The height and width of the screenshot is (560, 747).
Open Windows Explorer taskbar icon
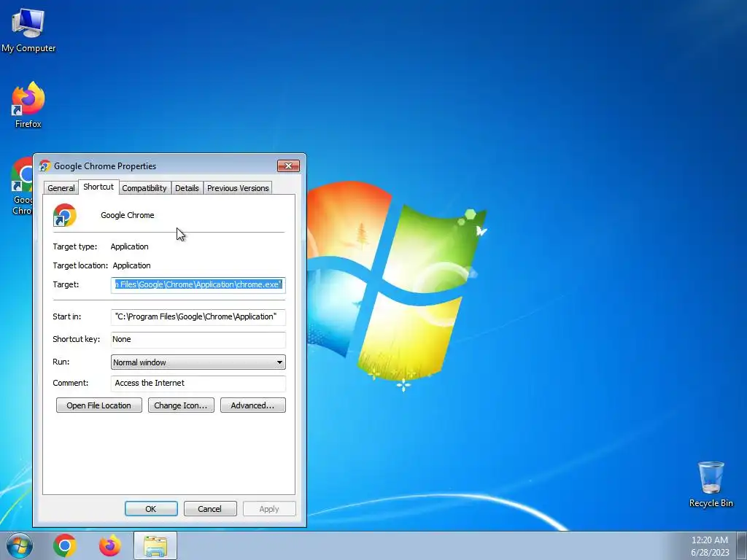[155, 545]
